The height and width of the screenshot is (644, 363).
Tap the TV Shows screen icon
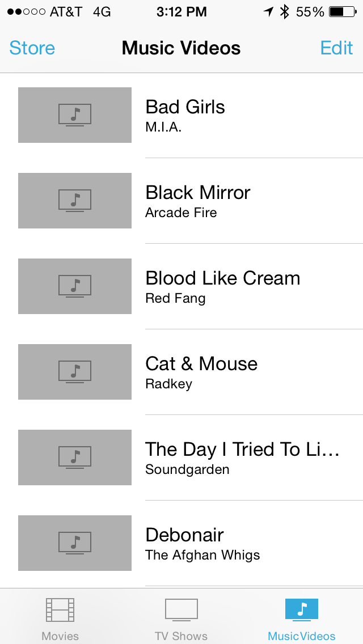181,611
